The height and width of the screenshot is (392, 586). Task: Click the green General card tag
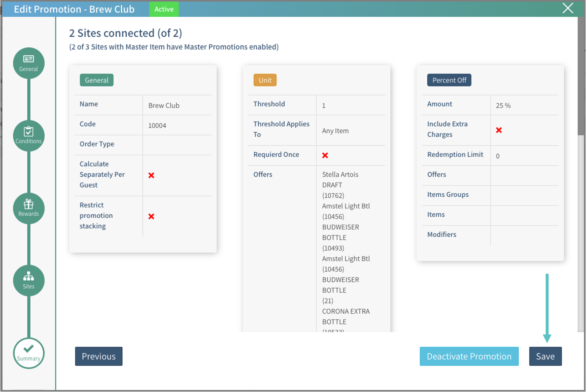click(x=97, y=80)
